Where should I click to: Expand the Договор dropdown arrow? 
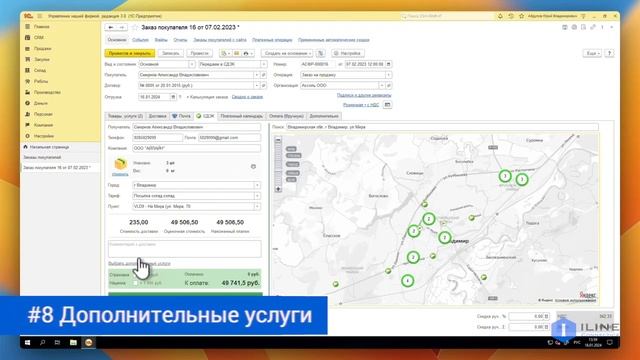coord(256,86)
